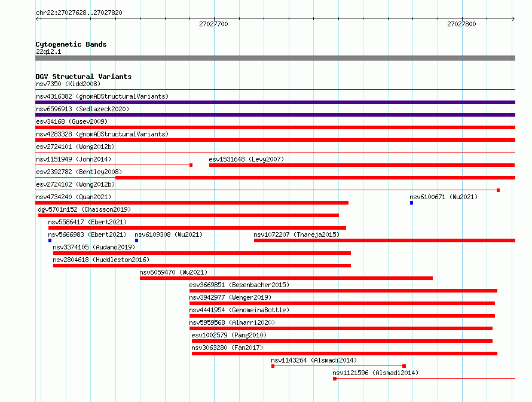The width and height of the screenshot is (532, 402).
Task: Open the nsv5959568 (Almarri2020) label
Action: pyautogui.click(x=232, y=322)
